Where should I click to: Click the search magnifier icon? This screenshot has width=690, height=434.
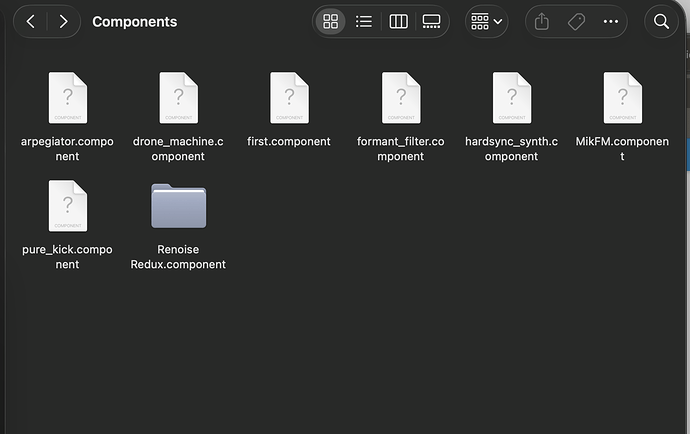point(661,21)
